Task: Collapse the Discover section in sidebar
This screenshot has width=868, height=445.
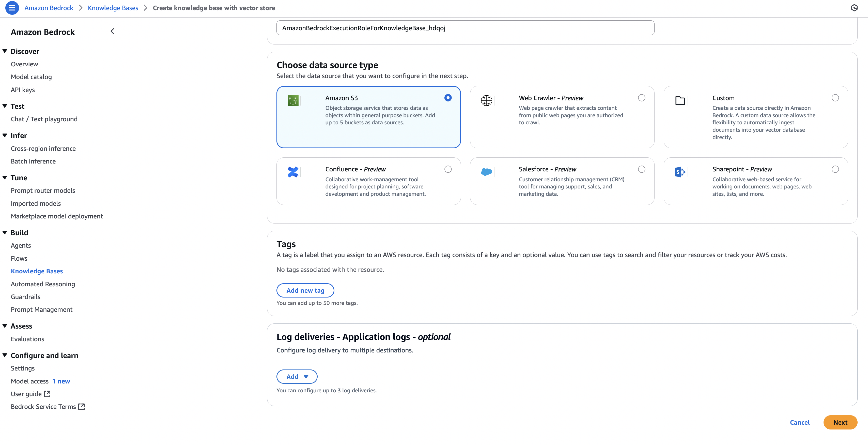Action: pos(5,51)
